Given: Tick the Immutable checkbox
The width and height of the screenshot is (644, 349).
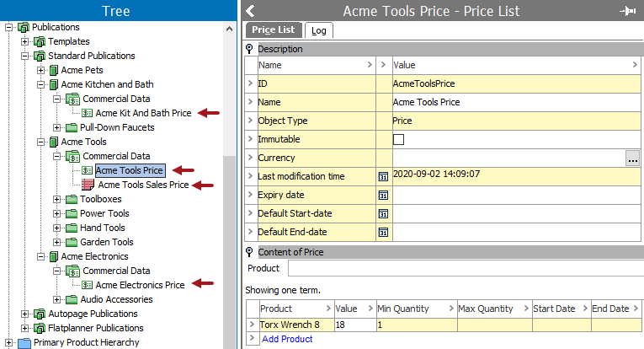Looking at the screenshot, I should 398,139.
